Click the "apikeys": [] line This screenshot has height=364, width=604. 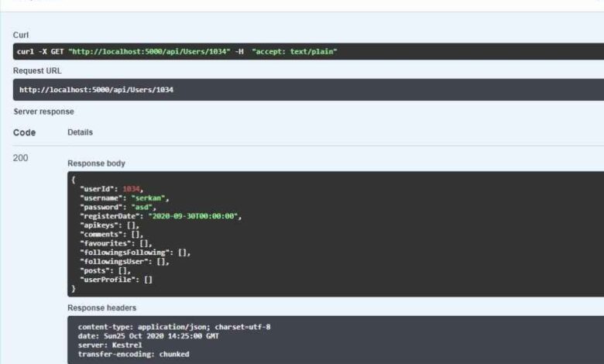[x=109, y=225]
